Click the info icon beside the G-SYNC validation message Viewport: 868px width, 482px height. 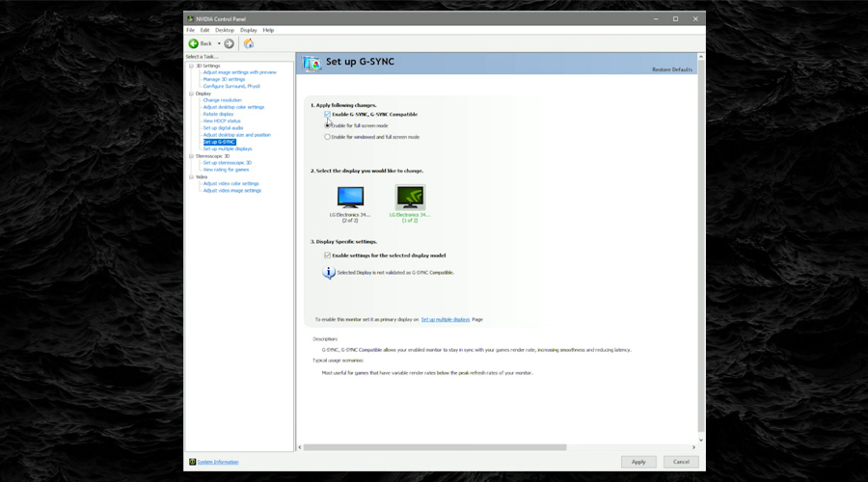pos(328,272)
